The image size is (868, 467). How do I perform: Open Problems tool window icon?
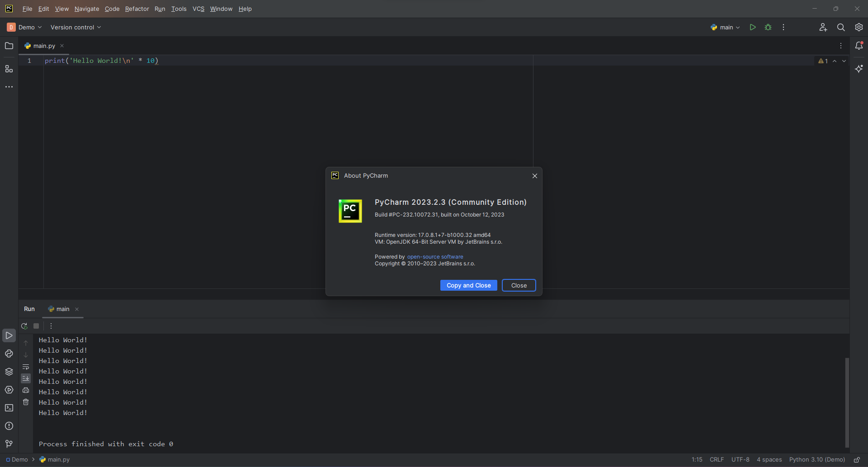[x=9, y=426]
